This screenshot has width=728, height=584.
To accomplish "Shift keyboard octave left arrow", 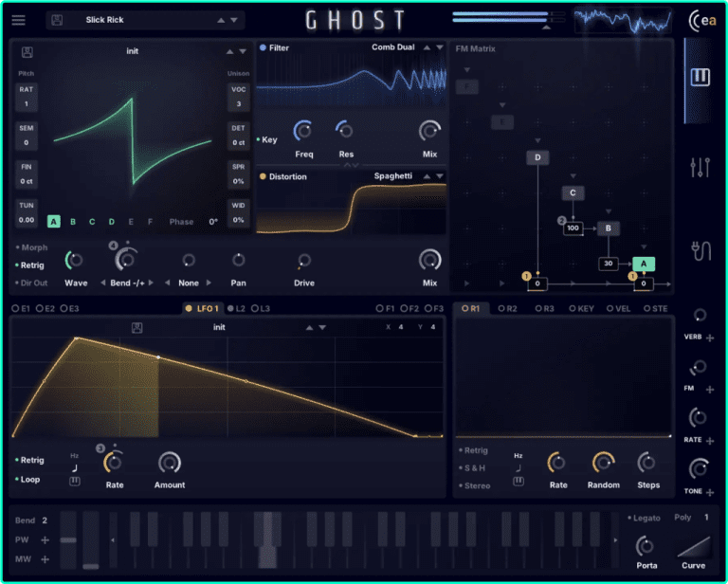I will coord(113,539).
